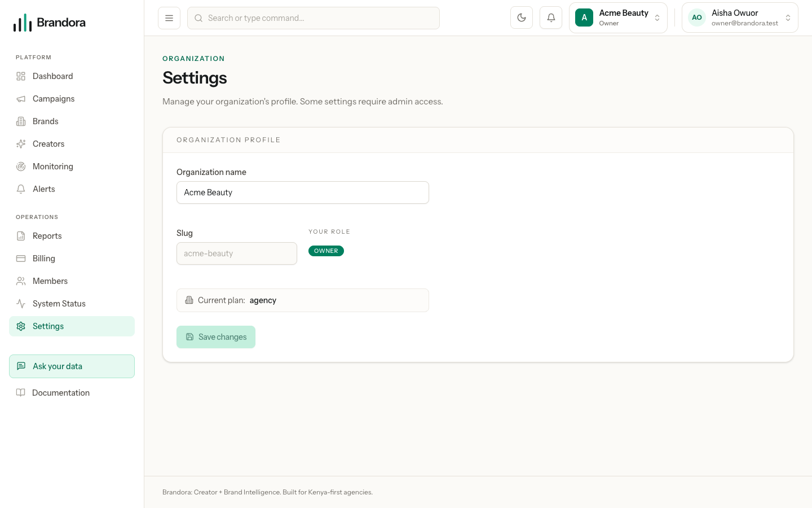Edit the Organization name field
The height and width of the screenshot is (508, 812).
(303, 192)
